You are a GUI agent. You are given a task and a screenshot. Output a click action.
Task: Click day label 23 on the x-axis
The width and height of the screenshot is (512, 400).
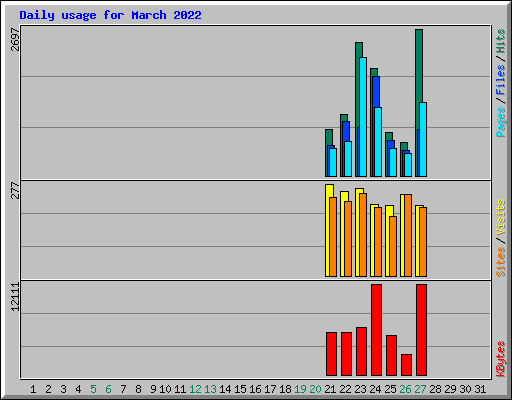(x=360, y=389)
